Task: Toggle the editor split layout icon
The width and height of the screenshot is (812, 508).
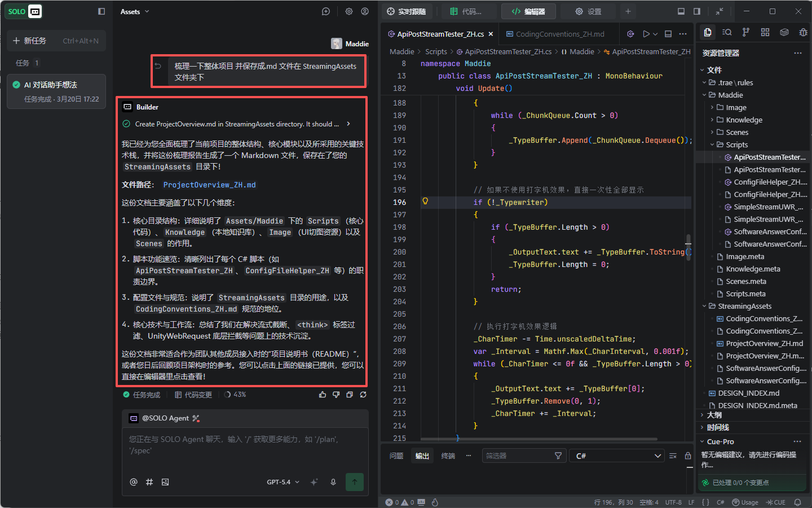Action: [x=668, y=34]
